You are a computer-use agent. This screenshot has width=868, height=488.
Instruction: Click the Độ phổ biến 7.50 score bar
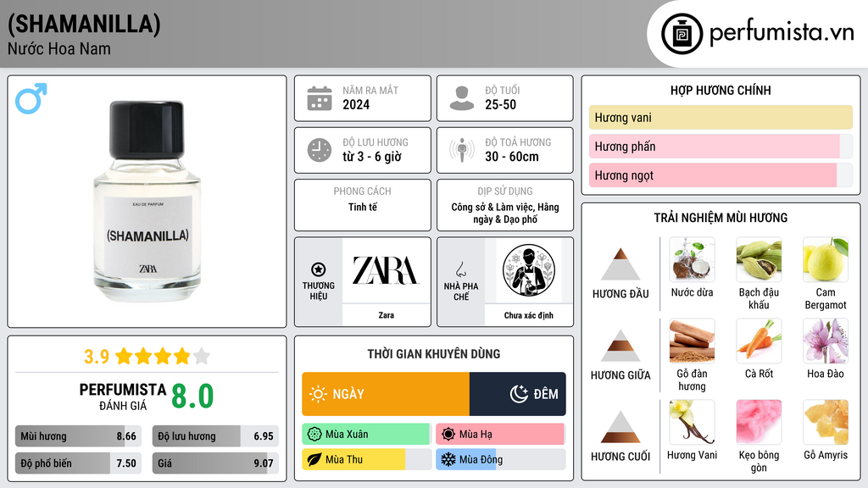[x=78, y=463]
